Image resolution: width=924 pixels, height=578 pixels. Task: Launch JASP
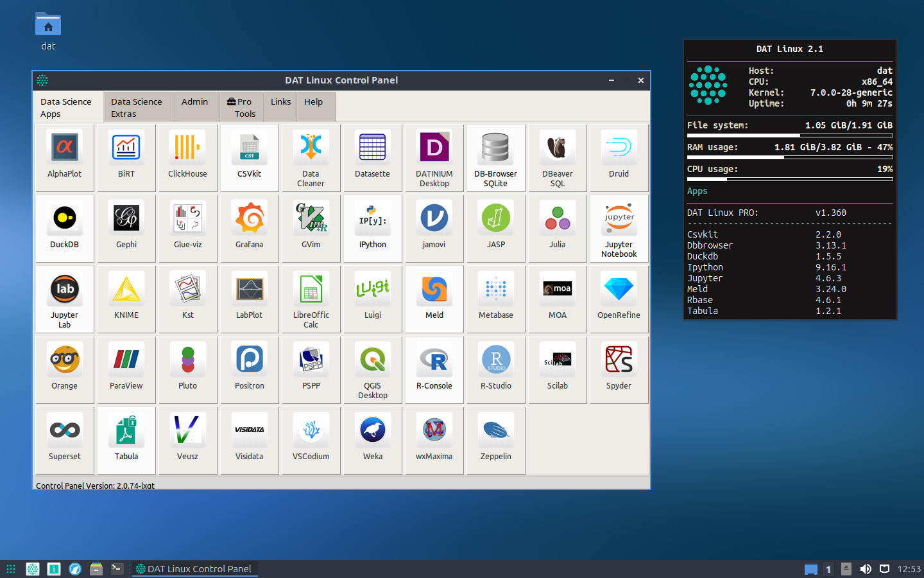point(496,229)
